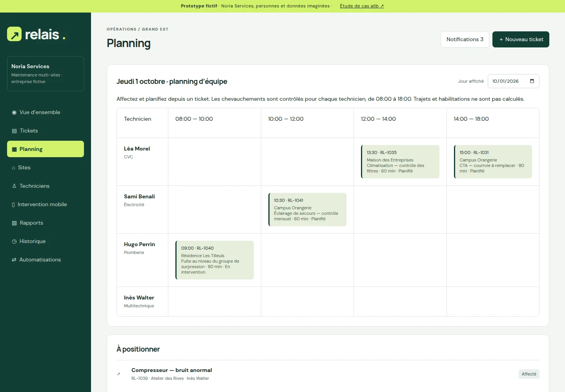Open RL-1041 Éclairage de secours card
Screen dimensions: 565x392
coord(307,209)
